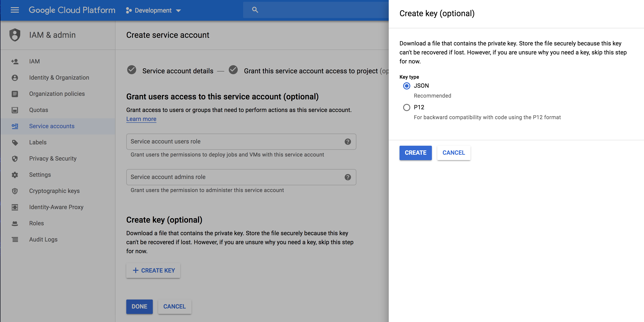Image resolution: width=644 pixels, height=322 pixels.
Task: Focus the Service account users role field
Action: pyautogui.click(x=241, y=142)
